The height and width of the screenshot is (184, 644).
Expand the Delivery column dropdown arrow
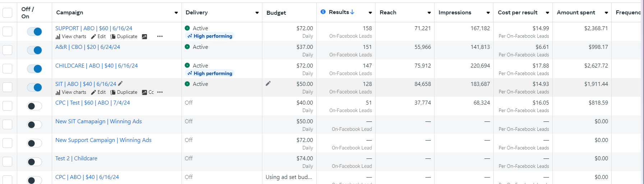point(257,13)
